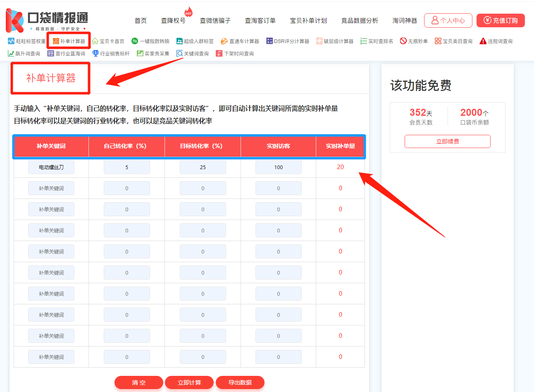
Task: Open 违规词查询 warning triangle icon
Action: (x=483, y=41)
